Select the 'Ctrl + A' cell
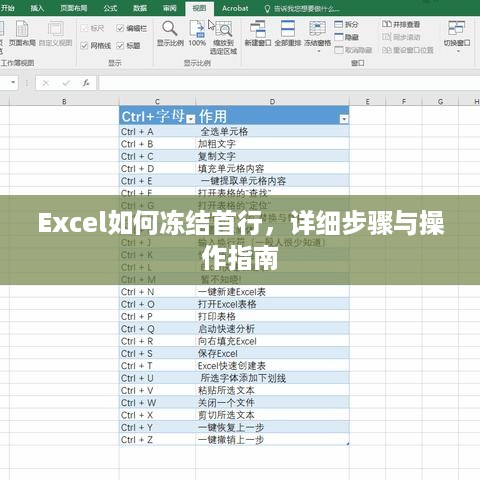The width and height of the screenshot is (480, 480). point(157,132)
